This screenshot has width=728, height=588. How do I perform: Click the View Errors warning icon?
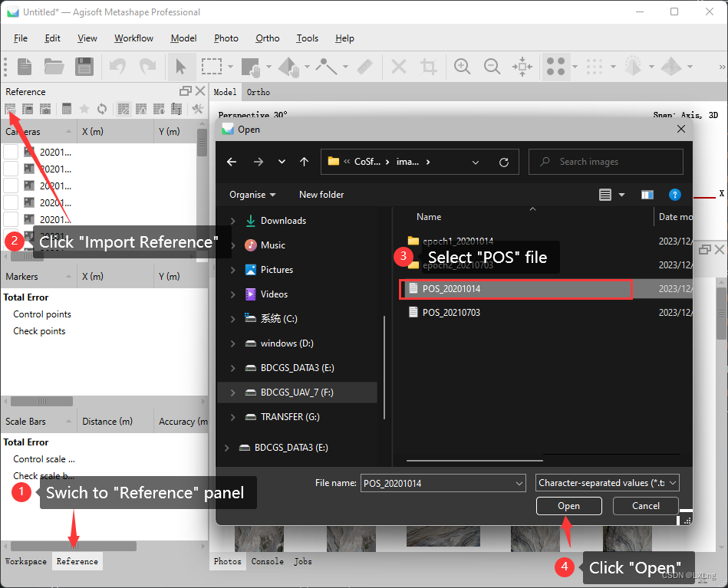coord(141,109)
